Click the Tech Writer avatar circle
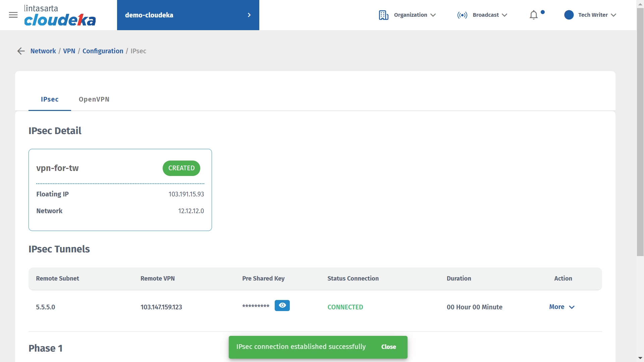Image resolution: width=644 pixels, height=362 pixels. pyautogui.click(x=569, y=15)
